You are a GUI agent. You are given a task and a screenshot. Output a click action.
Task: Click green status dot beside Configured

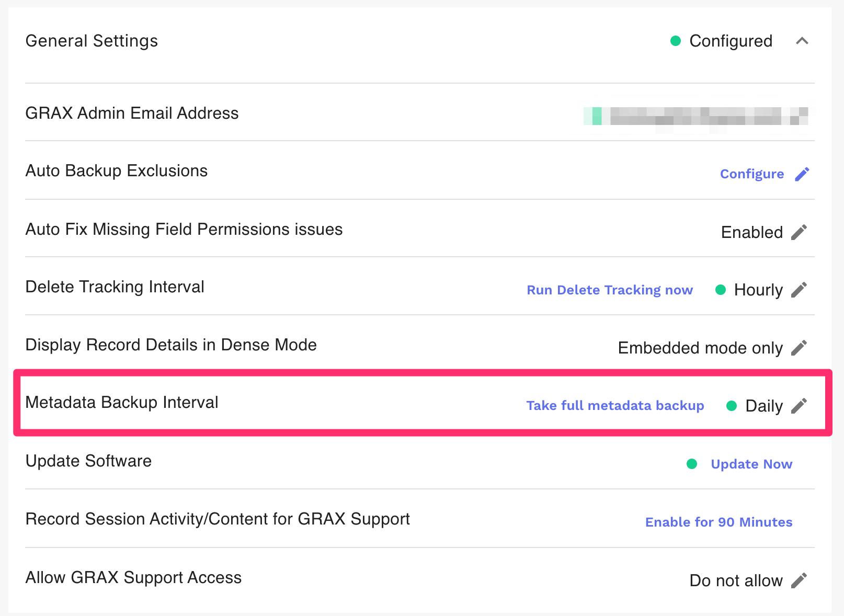pyautogui.click(x=676, y=41)
